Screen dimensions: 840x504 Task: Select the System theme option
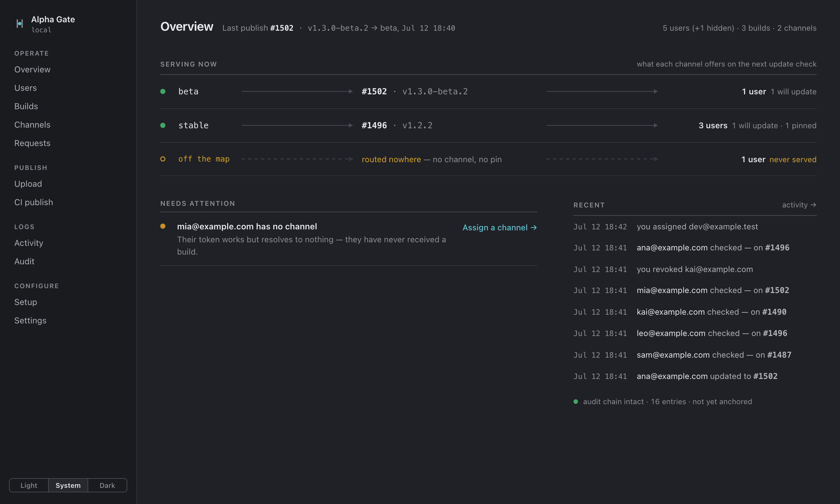click(x=68, y=485)
